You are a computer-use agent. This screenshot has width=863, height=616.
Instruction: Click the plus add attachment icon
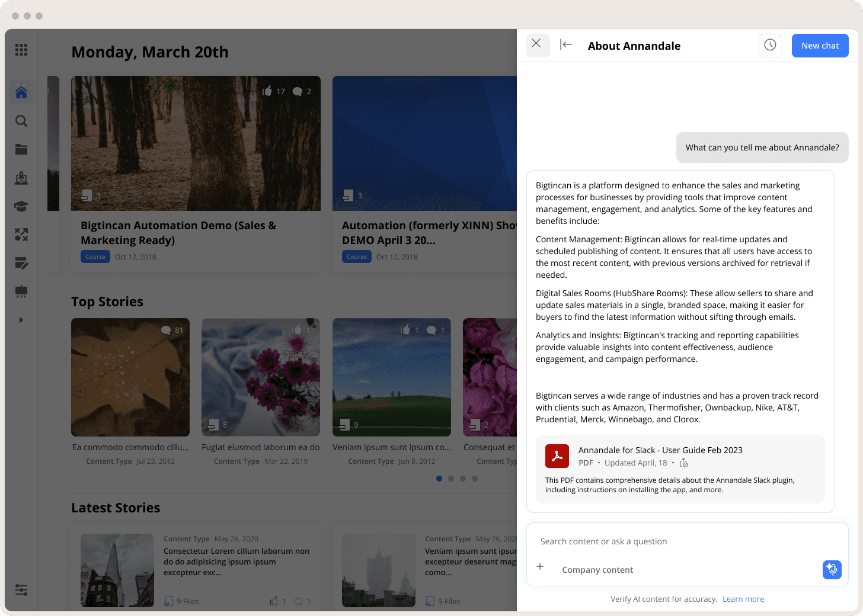(540, 567)
